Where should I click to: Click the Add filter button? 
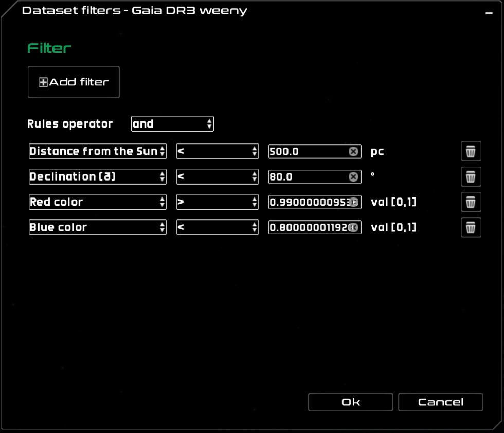pos(74,82)
